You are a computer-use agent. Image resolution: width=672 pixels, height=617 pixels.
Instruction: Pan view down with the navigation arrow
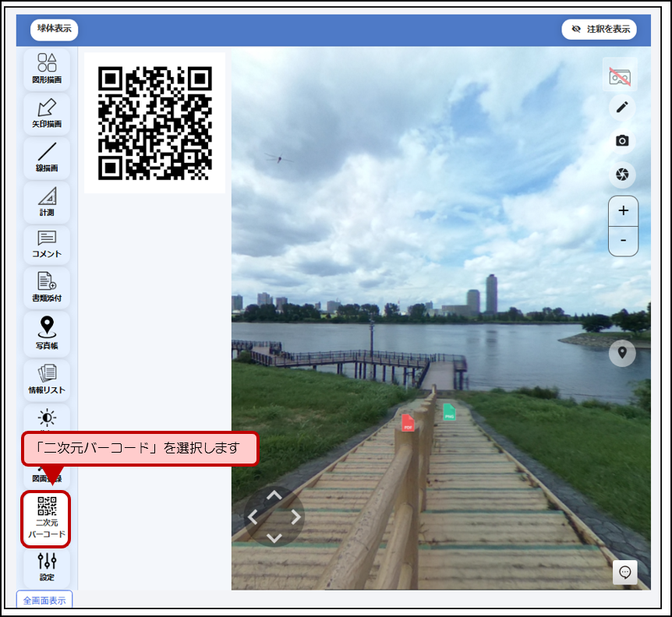274,538
